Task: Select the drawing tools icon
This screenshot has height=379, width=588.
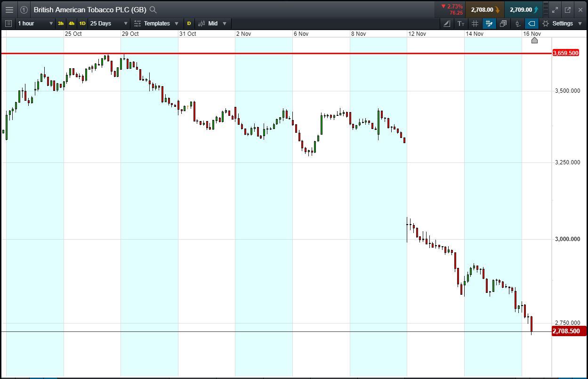Action: pos(447,23)
